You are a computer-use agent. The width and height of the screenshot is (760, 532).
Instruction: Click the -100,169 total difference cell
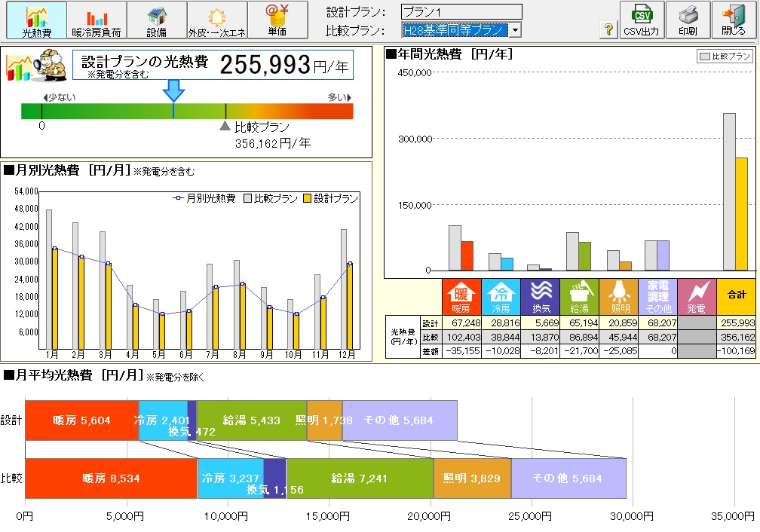pyautogui.click(x=736, y=351)
